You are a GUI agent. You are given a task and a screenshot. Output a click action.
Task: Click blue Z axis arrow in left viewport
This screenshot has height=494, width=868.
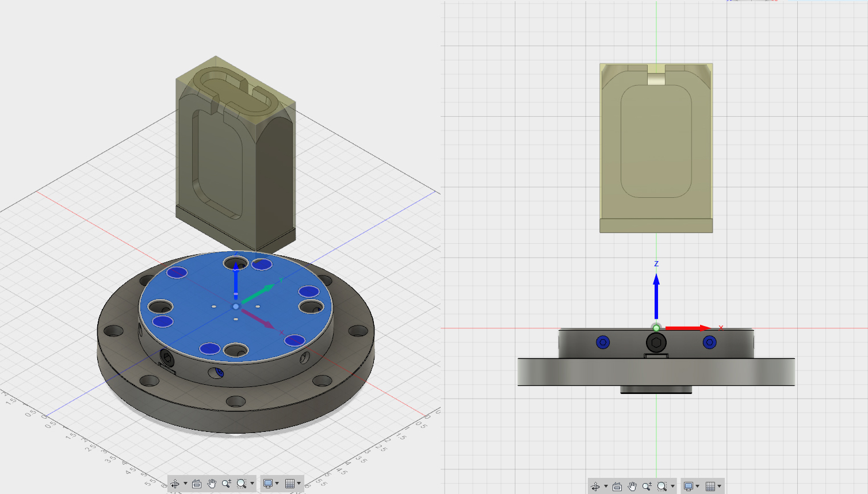236,279
